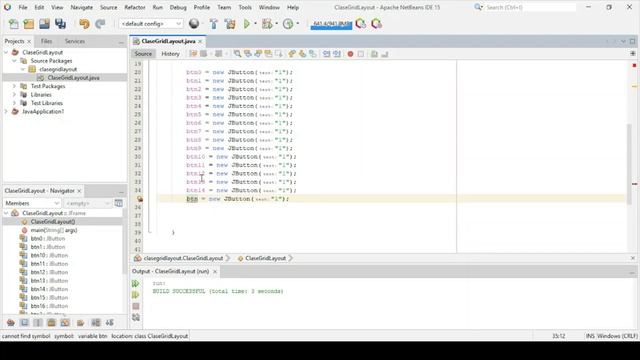Collapse the ClaseGridLayout project node
The height and width of the screenshot is (360, 640).
coord(6,52)
